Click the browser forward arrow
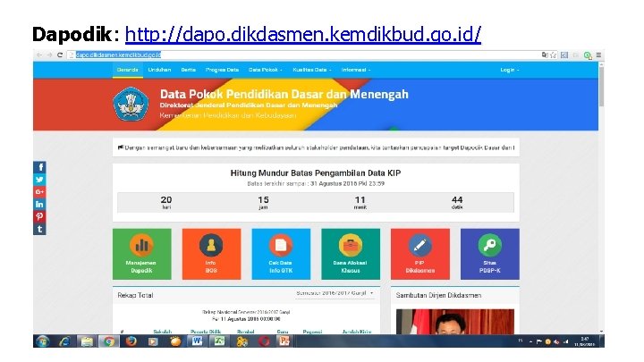The height and width of the screenshot is (362, 644). (49, 55)
